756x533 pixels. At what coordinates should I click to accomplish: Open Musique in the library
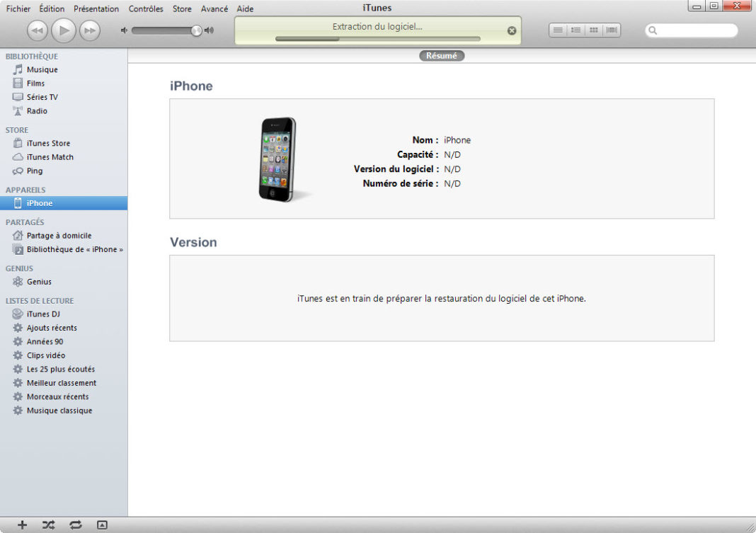coord(64,69)
